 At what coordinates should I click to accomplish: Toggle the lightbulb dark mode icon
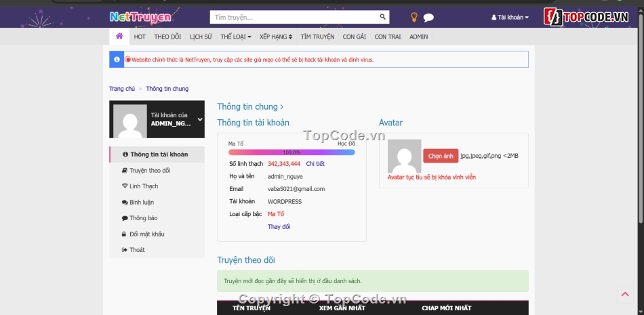(414, 17)
